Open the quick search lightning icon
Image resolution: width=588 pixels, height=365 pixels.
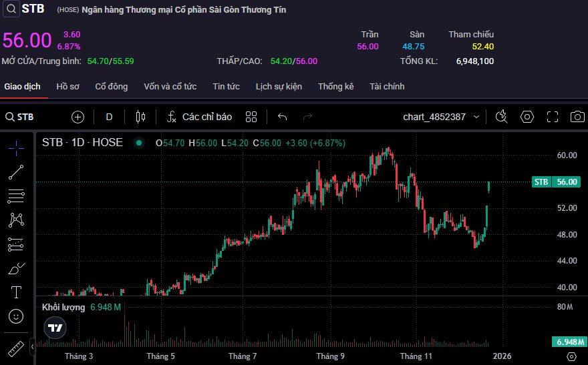[502, 117]
